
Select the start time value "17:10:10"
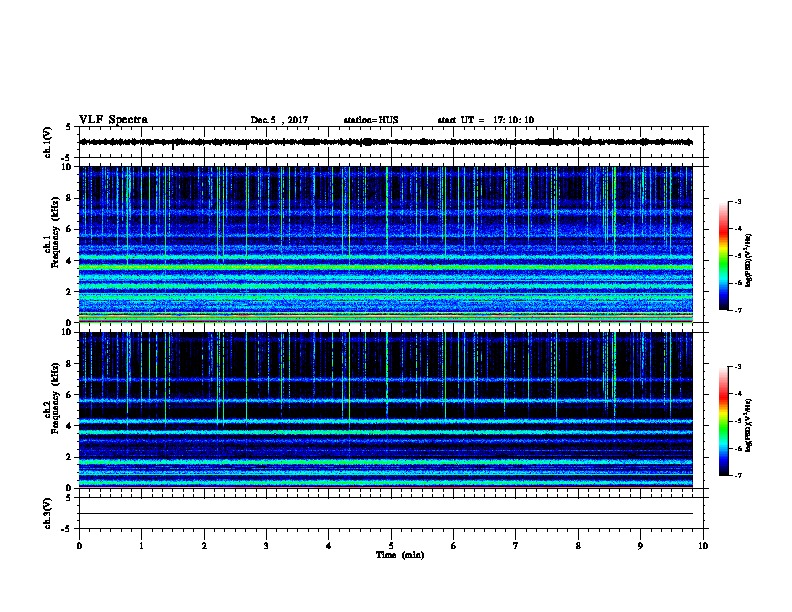[x=513, y=120]
